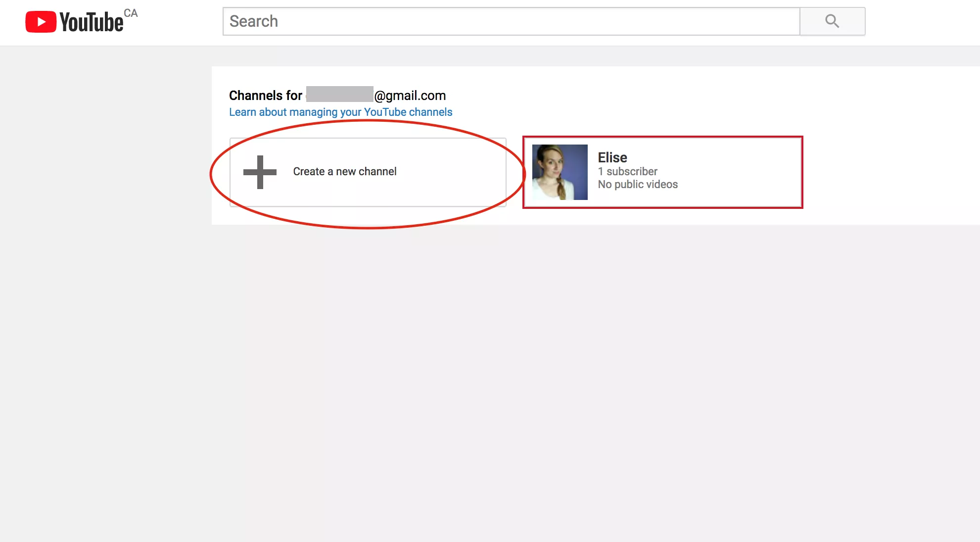Click the magnifying glass search button

tap(833, 21)
